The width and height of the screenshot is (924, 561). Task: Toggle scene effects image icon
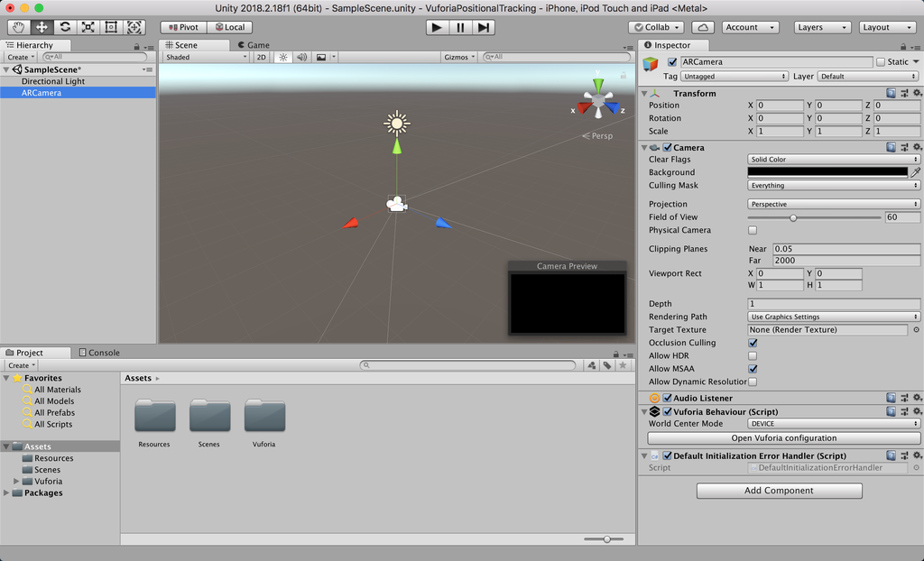point(321,57)
